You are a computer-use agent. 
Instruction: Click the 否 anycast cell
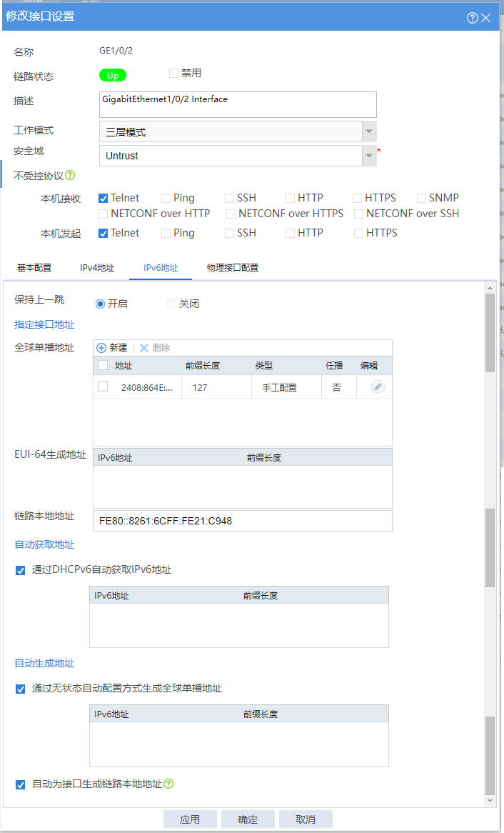tap(337, 388)
